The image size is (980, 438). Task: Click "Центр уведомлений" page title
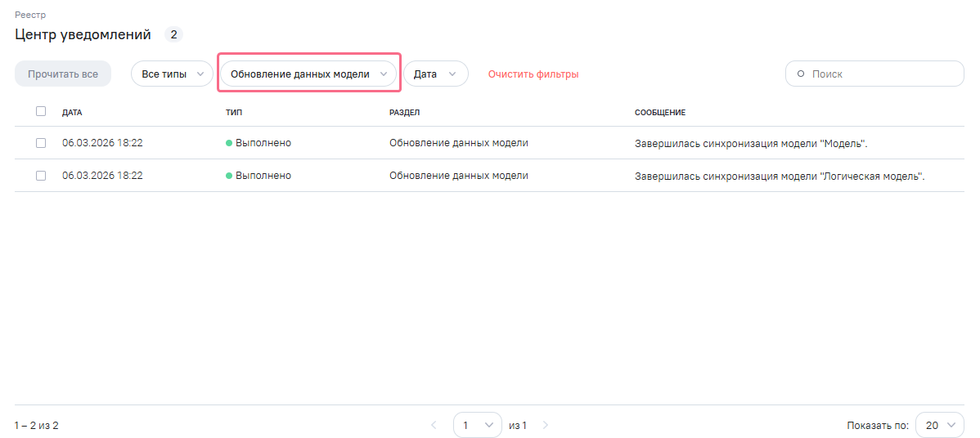(83, 34)
